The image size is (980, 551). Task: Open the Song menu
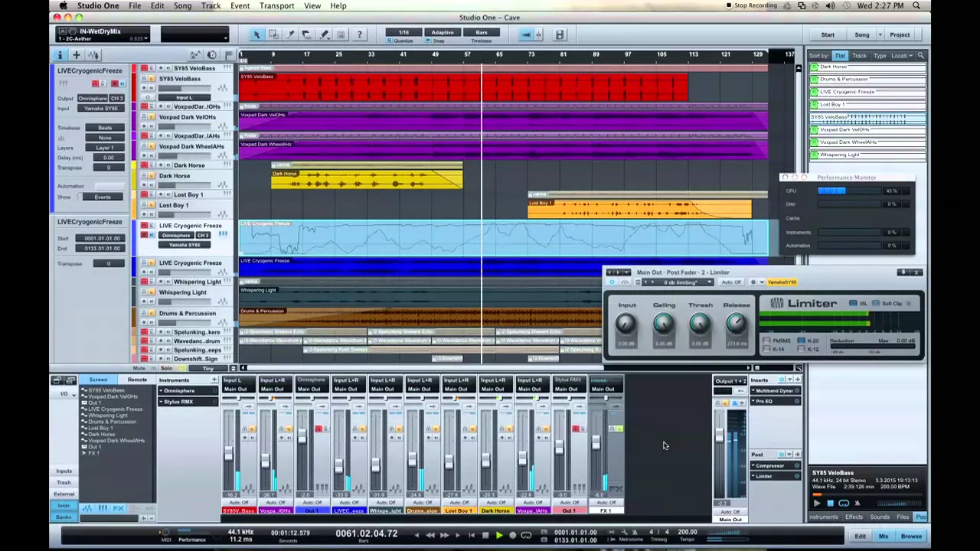pos(182,5)
